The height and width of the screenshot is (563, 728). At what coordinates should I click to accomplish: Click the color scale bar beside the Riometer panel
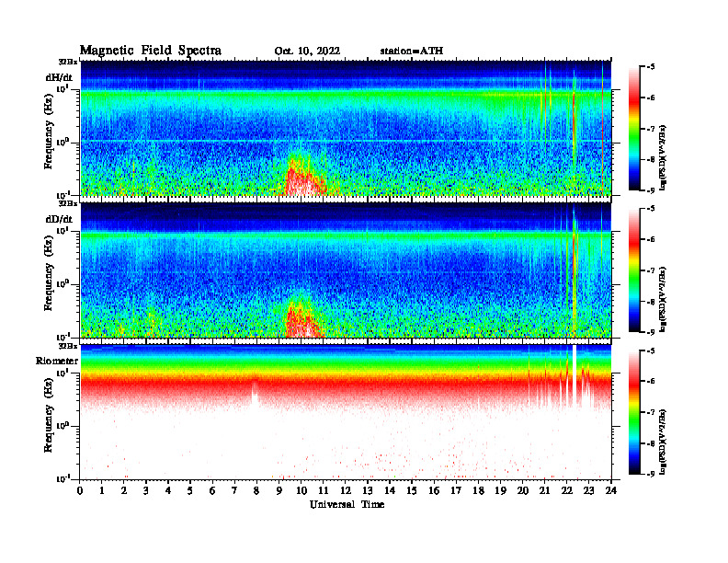634,412
